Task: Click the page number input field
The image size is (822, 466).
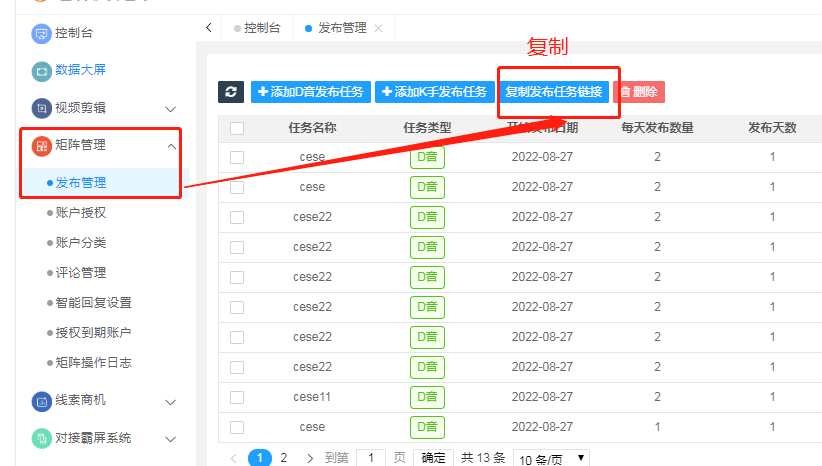Action: (370, 458)
